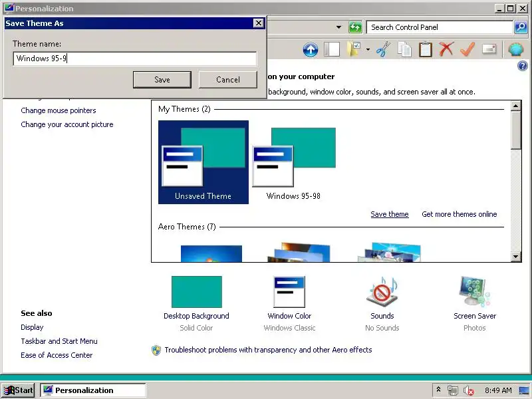Open Window Color settings icon
Viewport: 532px width, 399px height.
[x=289, y=292]
